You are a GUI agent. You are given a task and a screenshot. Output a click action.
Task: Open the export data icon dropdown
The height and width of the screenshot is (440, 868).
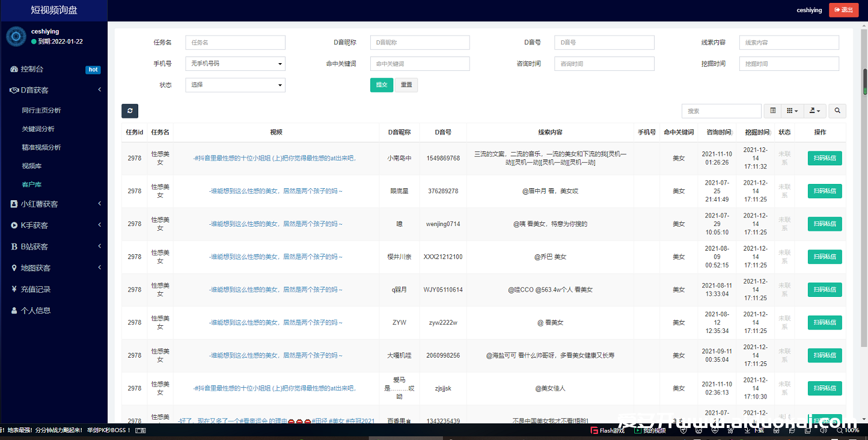coord(815,111)
